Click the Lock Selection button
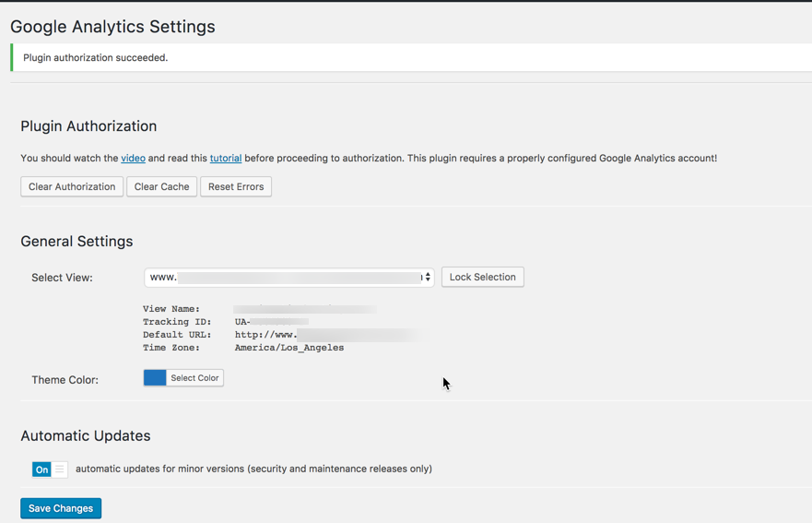Viewport: 812px width, 523px height. [x=482, y=277]
